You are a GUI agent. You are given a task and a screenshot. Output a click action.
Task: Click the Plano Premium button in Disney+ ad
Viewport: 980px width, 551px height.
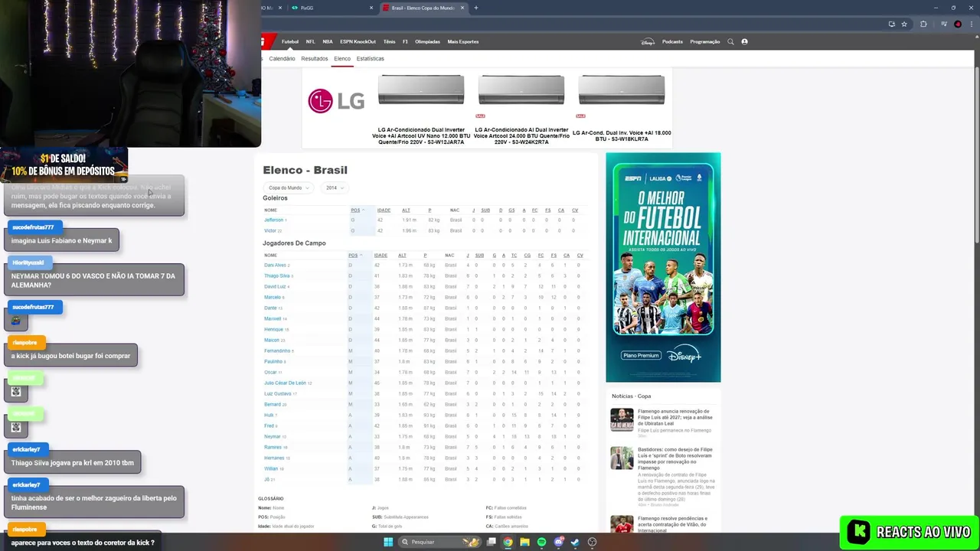click(641, 355)
